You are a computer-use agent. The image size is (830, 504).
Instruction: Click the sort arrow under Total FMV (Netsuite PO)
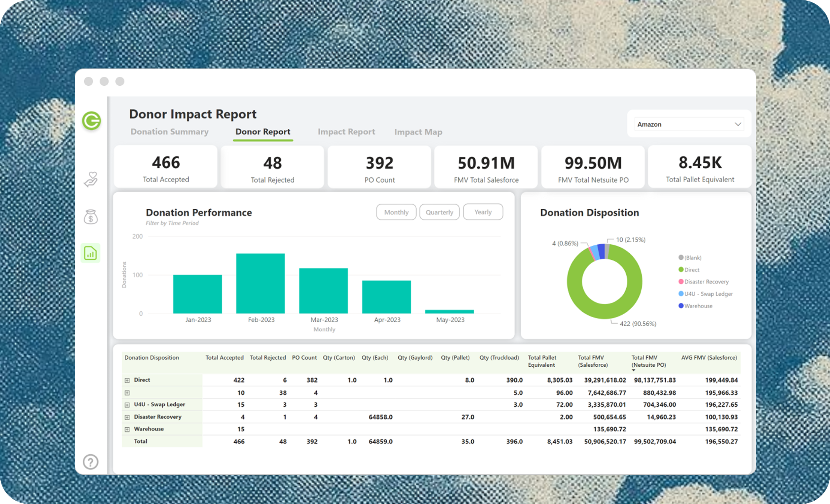[633, 370]
